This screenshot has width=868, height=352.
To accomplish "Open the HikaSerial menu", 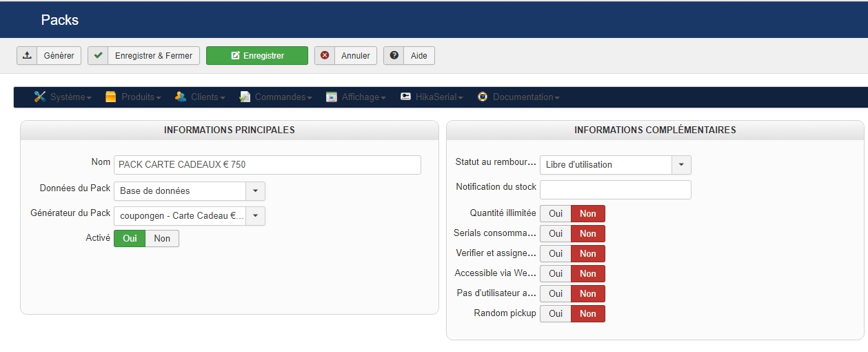I will click(432, 97).
